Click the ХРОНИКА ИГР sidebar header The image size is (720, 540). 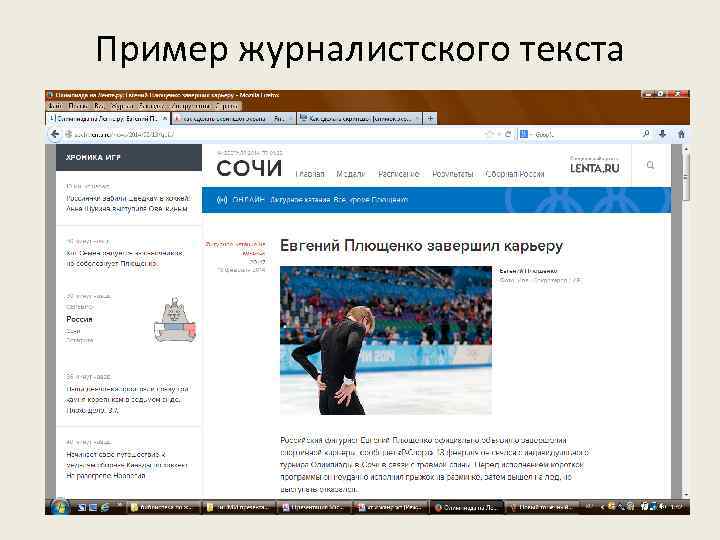(x=129, y=157)
